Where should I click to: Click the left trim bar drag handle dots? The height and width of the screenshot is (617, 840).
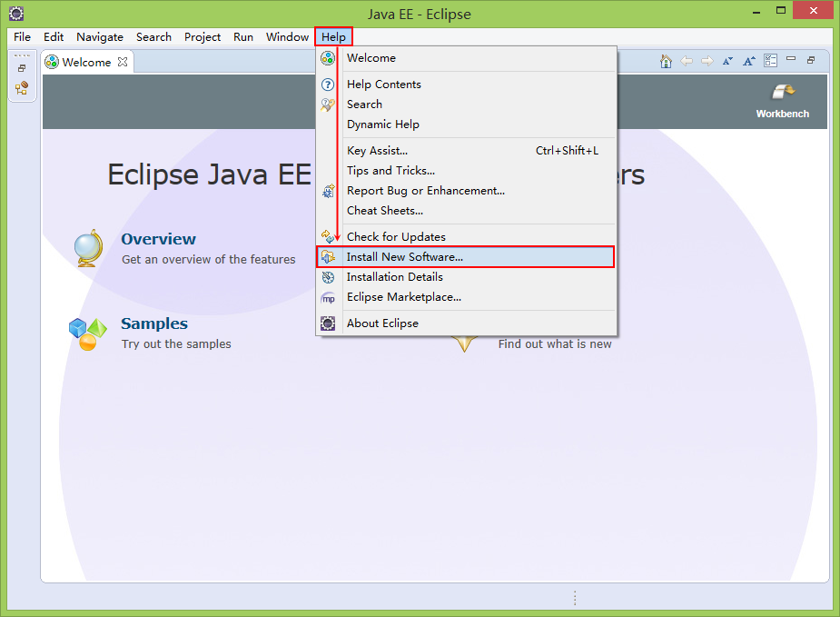[x=22, y=55]
